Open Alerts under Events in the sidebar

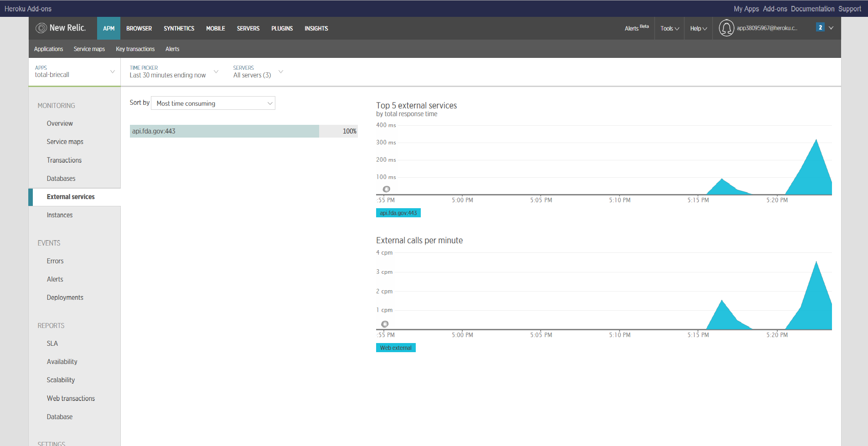(55, 279)
